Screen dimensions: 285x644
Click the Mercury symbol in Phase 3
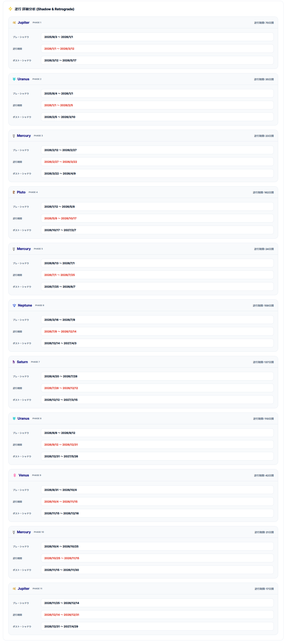(14, 136)
